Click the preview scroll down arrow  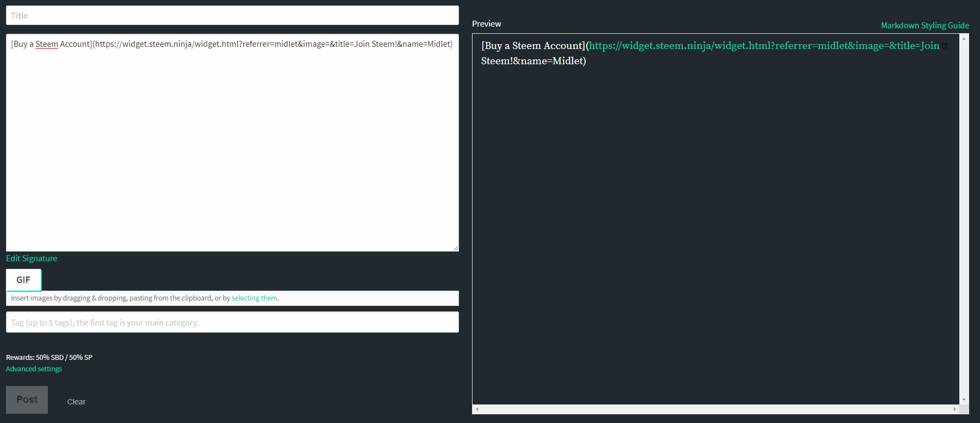point(964,400)
